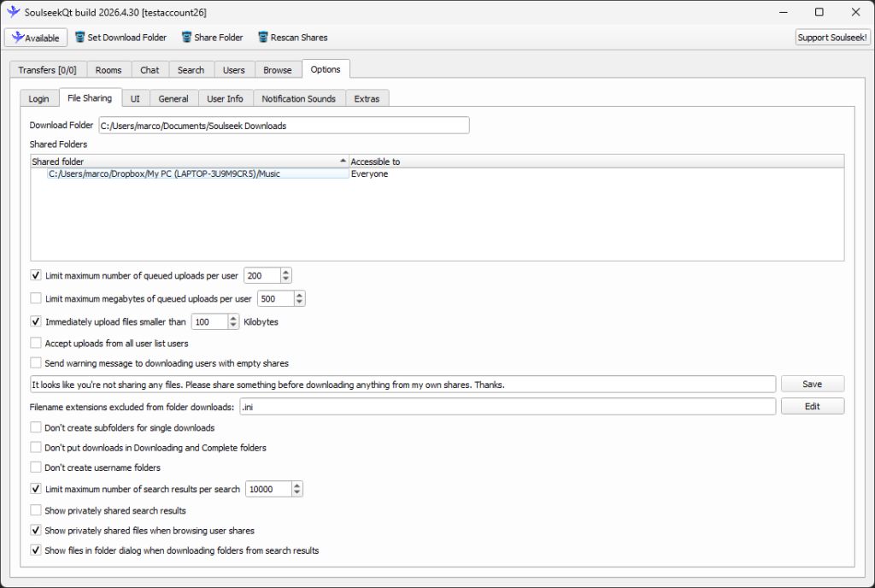
Task: Switch to the Extras sub-tab
Action: [x=367, y=99]
